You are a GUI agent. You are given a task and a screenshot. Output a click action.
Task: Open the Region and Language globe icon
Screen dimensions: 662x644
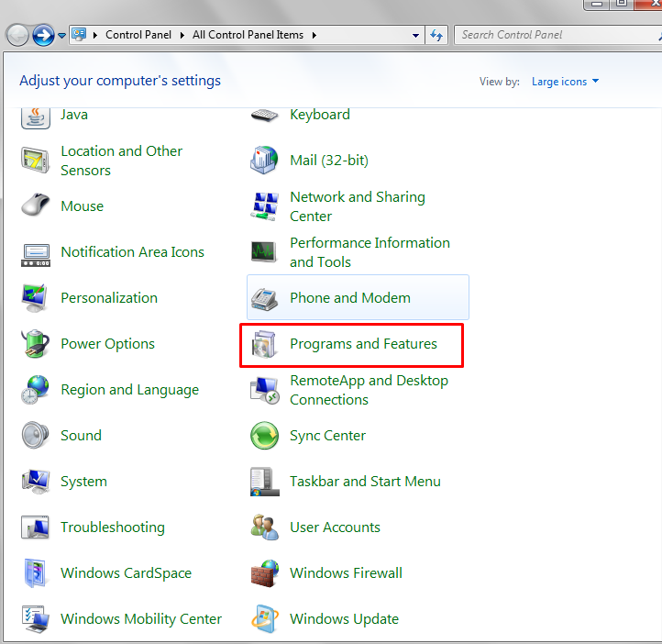pyautogui.click(x=35, y=390)
